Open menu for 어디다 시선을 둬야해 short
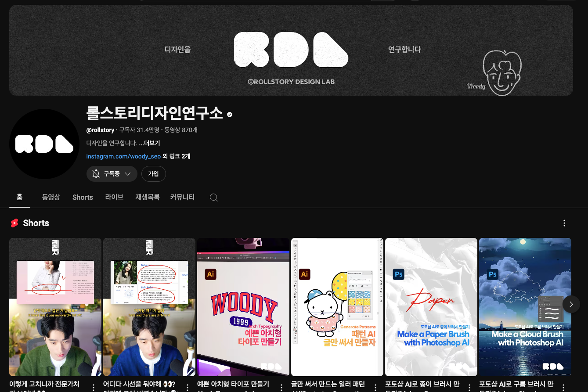Image resolution: width=588 pixels, height=392 pixels. (x=188, y=388)
